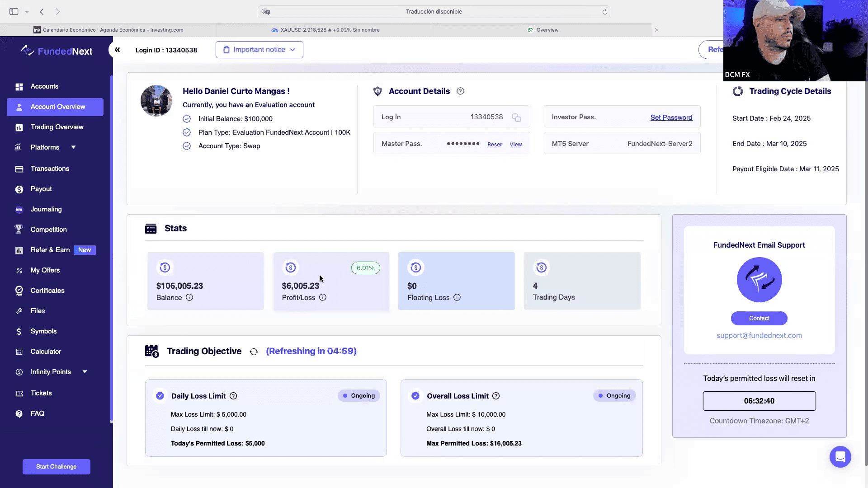Click the Profit/Loss info icon
Screen dimensions: 868x488
point(323,297)
